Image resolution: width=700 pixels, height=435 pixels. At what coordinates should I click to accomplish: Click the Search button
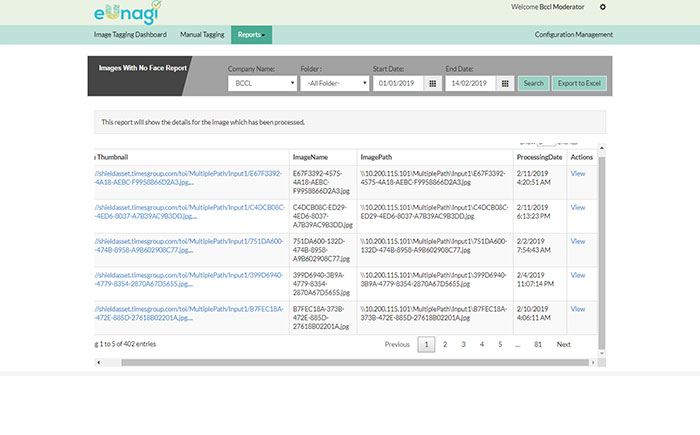[533, 84]
